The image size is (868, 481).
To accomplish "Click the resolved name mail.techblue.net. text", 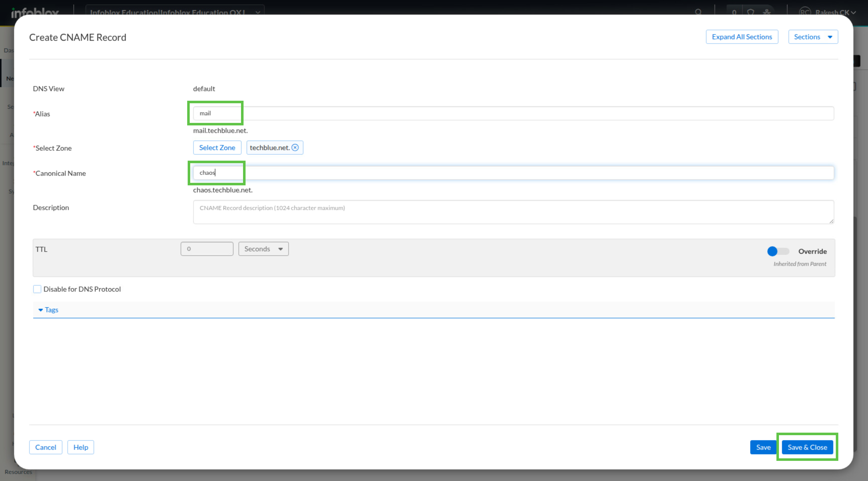I will pos(220,130).
